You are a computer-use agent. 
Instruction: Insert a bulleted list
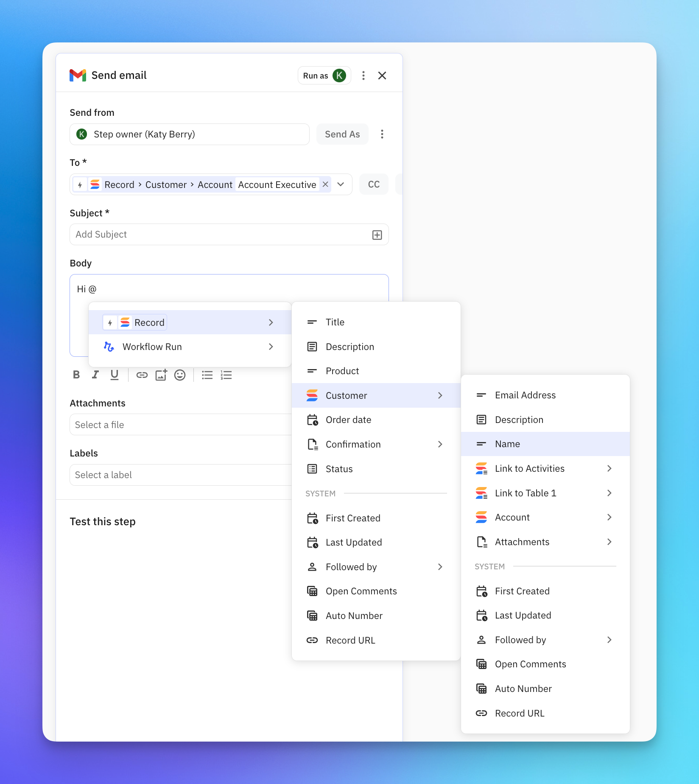(x=207, y=375)
